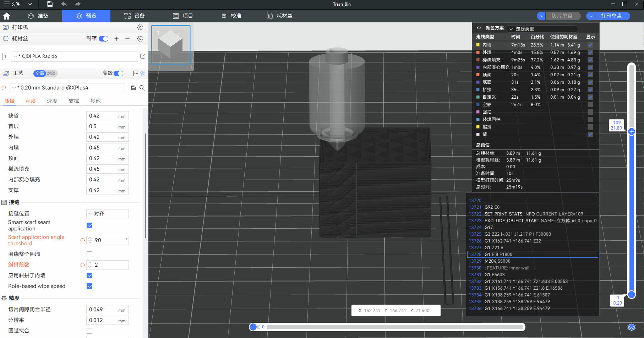The width and height of the screenshot is (644, 338).
Task: Click the horizontal move progress slider handle
Action: [x=253, y=327]
